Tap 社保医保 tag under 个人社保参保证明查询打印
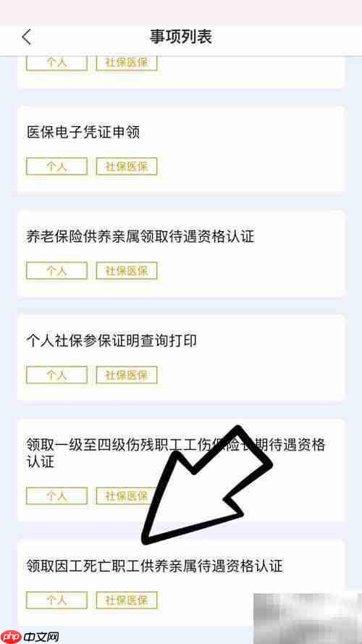This screenshot has width=362, height=644. click(127, 375)
